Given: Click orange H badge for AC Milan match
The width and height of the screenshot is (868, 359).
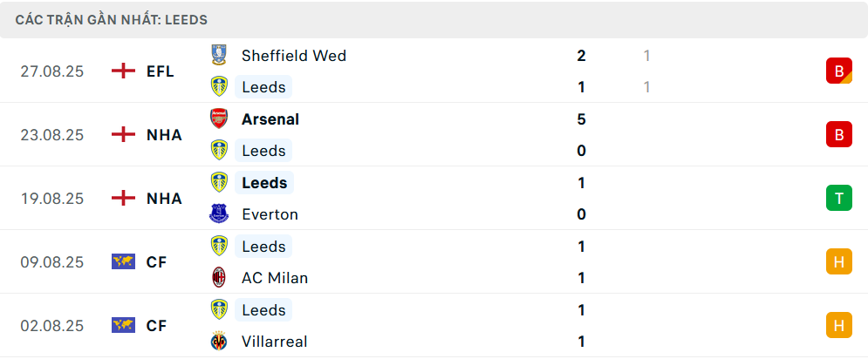Looking at the screenshot, I should [838, 261].
